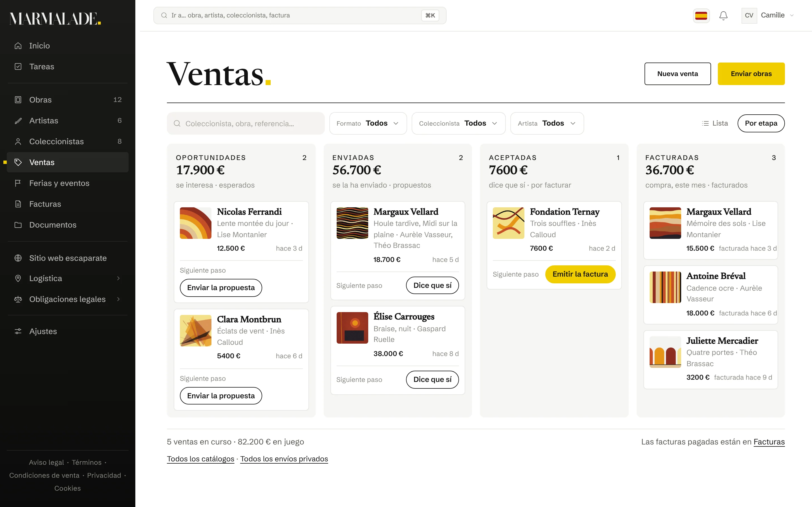The image size is (812, 507).
Task: Open the notifications bell
Action: [723, 15]
